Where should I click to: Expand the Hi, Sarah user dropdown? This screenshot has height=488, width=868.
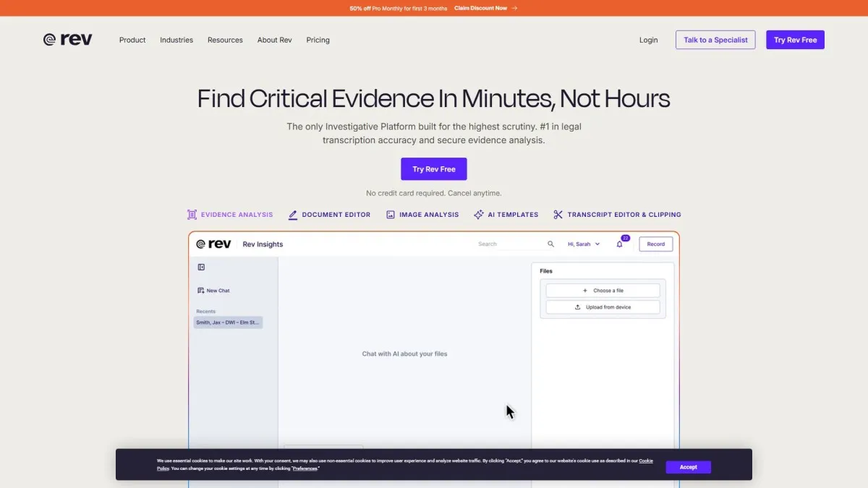[x=584, y=244]
